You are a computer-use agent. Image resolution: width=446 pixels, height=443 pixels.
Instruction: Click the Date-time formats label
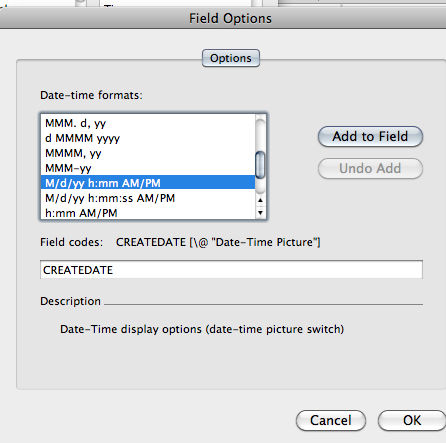tap(91, 95)
